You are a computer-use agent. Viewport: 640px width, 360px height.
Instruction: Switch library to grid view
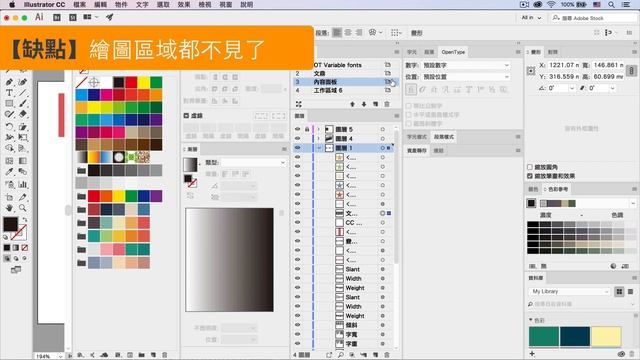click(x=619, y=291)
